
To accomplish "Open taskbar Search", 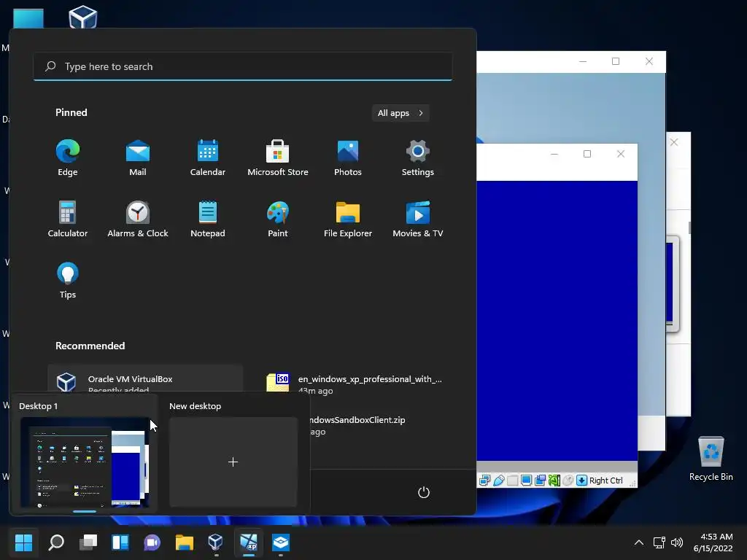I will coord(56,542).
